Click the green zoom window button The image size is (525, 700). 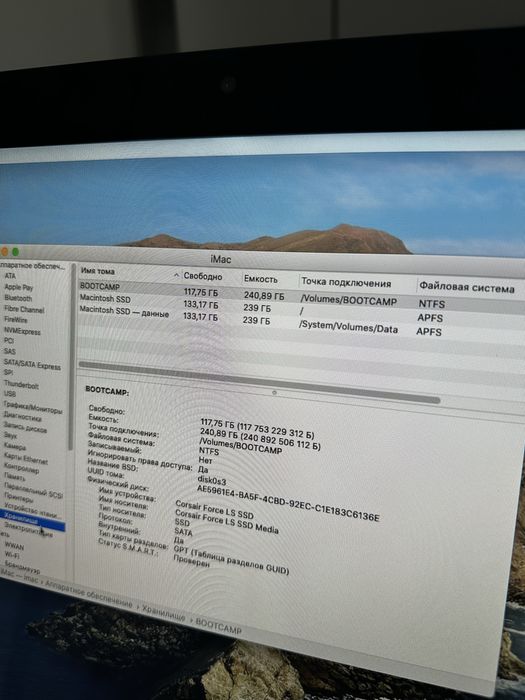[x=16, y=252]
